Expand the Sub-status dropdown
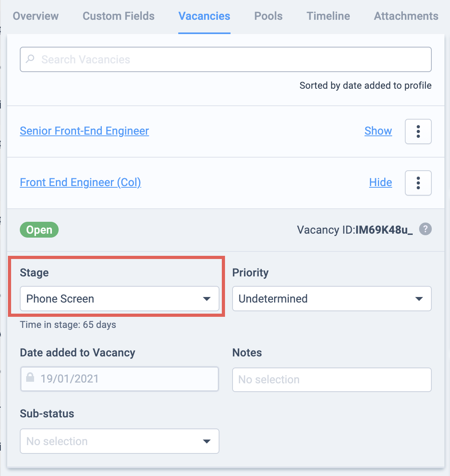This screenshot has height=476, width=450. point(120,441)
